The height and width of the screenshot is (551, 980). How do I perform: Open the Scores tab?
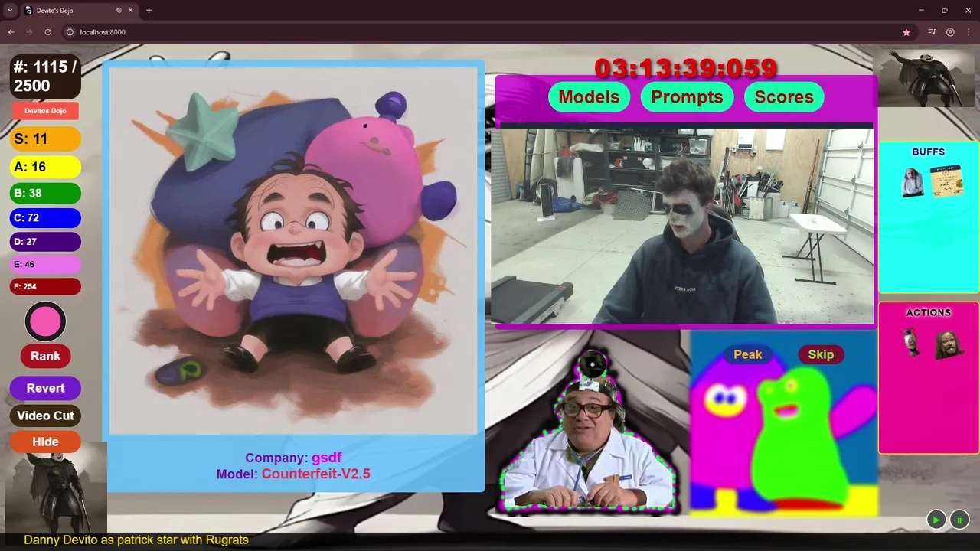(784, 97)
